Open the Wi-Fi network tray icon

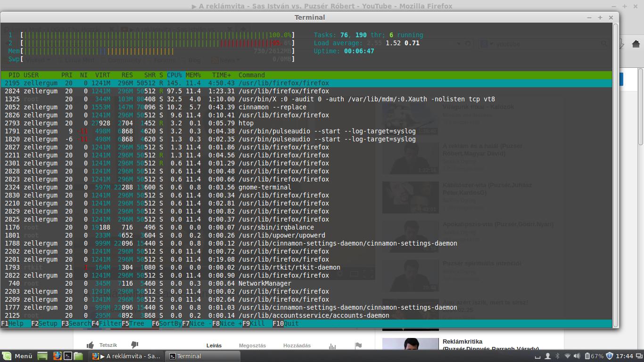[x=567, y=356]
